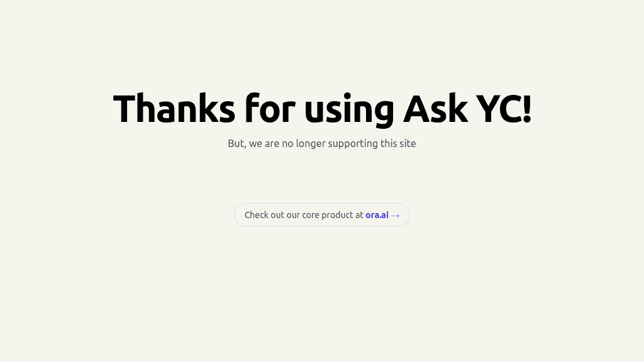
Task: Click 'Check out our core product at' text
Action: pyautogui.click(x=303, y=215)
